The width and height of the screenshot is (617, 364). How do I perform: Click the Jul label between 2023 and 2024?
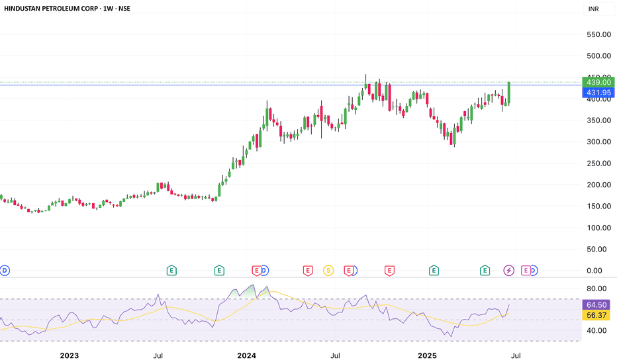click(x=158, y=356)
